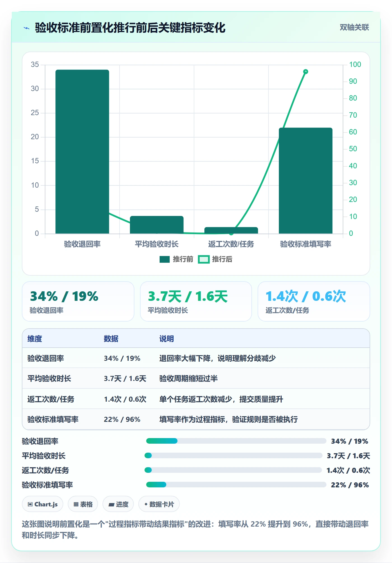392x563 pixels.
Task: Select the 表格 tag
Action: coord(83,504)
